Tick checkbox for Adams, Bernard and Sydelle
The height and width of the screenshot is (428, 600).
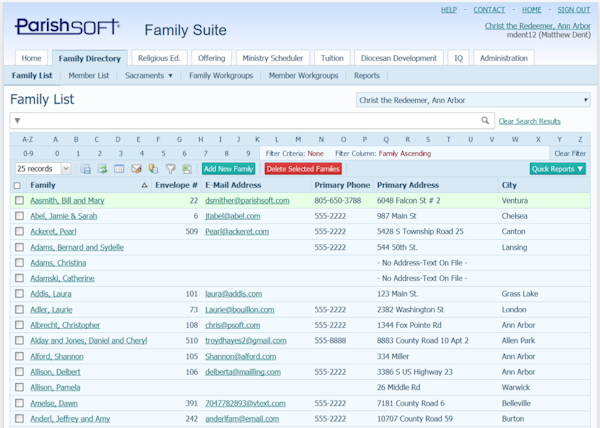coord(19,247)
